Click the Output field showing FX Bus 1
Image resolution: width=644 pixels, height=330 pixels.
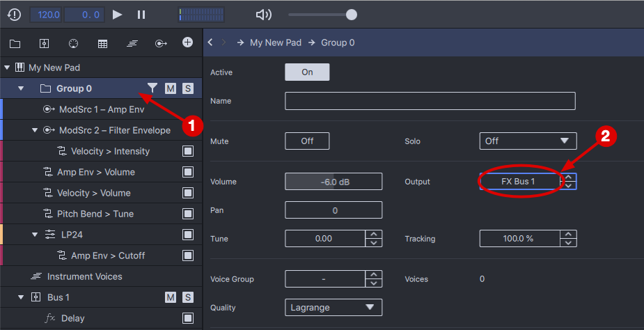519,181
